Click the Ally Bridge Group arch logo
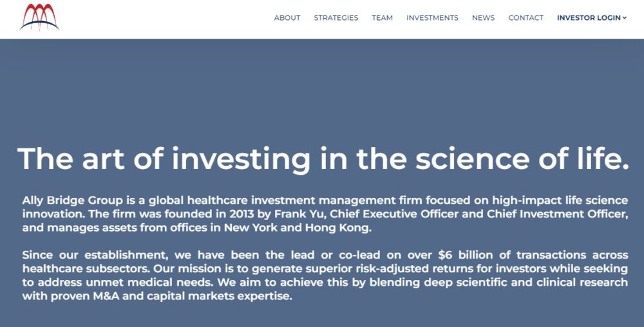This screenshot has width=644, height=327. pos(39,17)
